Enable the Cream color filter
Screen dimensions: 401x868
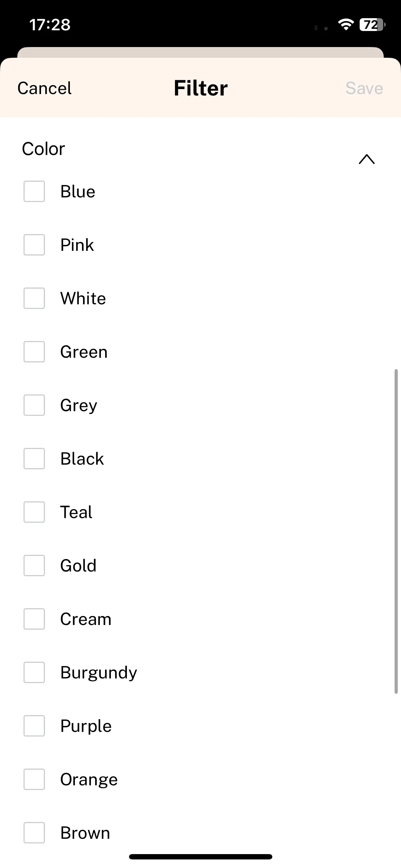pyautogui.click(x=34, y=619)
